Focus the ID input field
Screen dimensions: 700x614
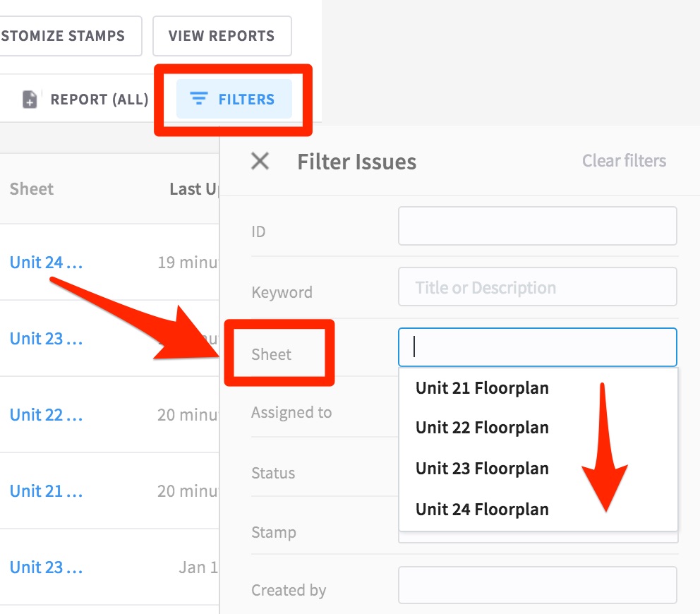tap(538, 226)
